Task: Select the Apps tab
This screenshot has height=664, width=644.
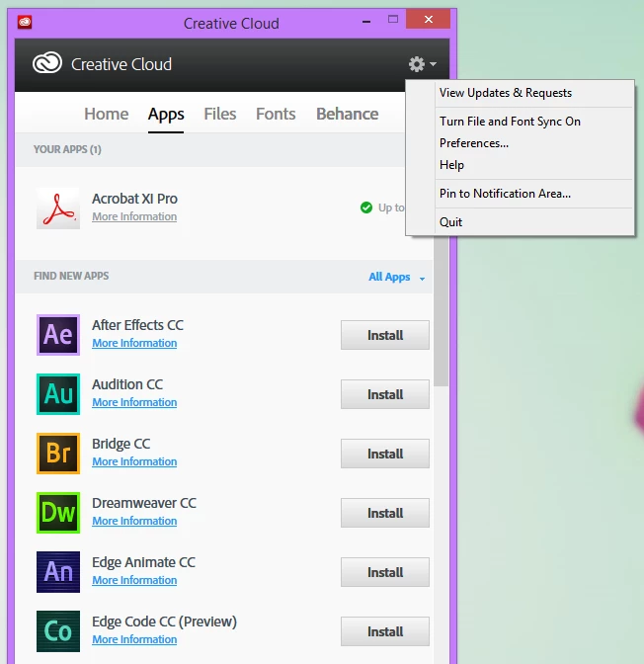Action: coord(166,115)
